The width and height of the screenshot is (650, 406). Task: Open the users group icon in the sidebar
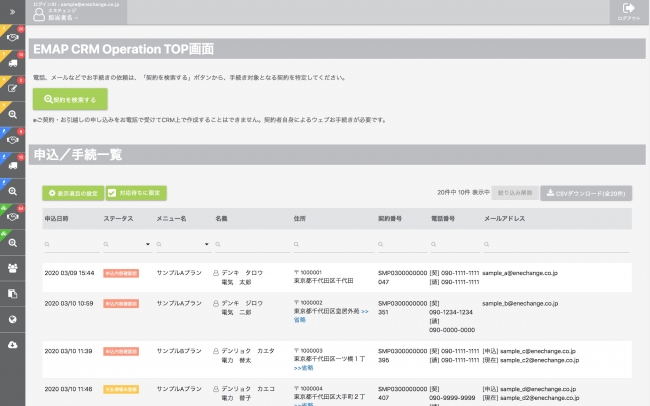(12, 268)
